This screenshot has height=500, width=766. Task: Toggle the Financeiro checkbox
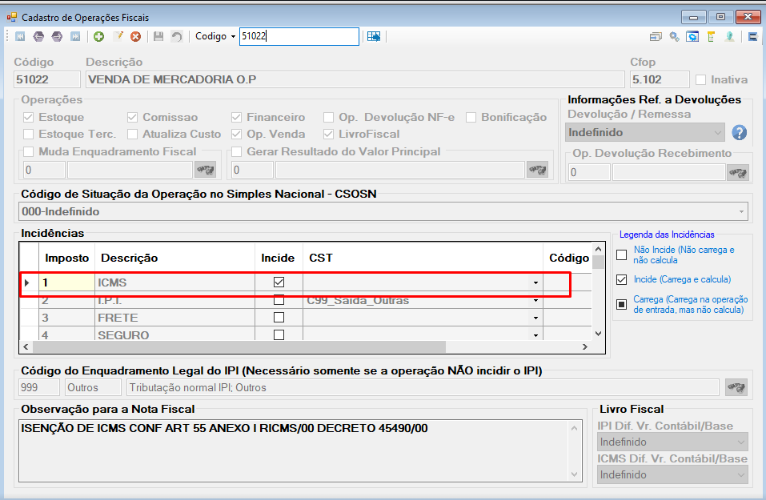[x=236, y=117]
